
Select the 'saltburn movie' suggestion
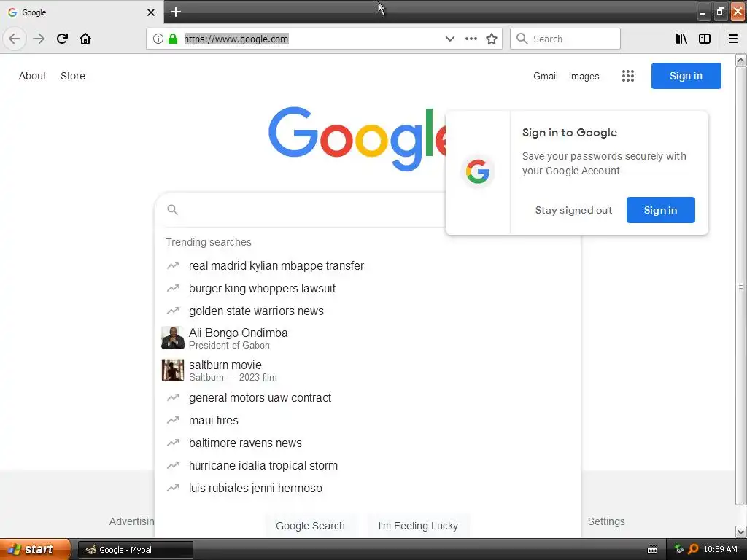(x=368, y=370)
